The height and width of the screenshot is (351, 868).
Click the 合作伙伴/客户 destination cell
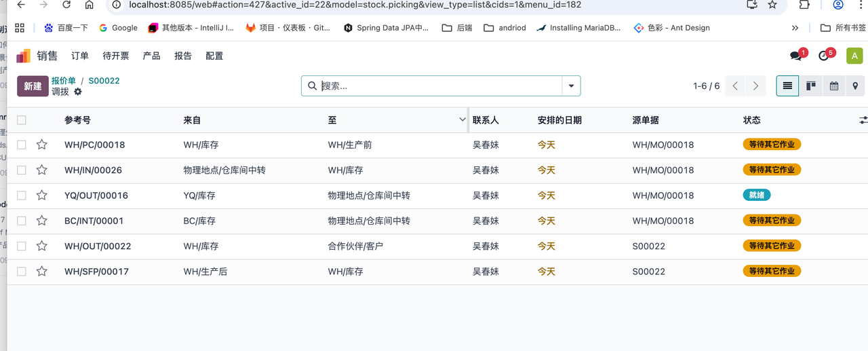point(355,246)
